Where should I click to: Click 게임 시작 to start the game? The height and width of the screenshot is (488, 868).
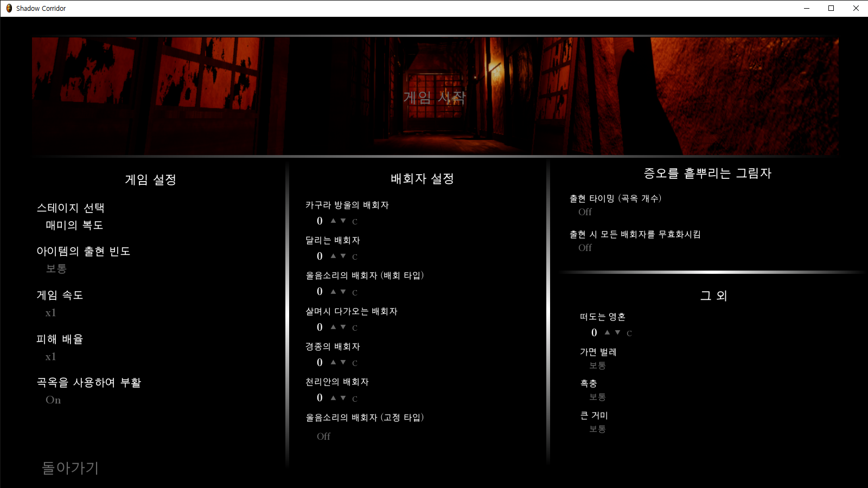pyautogui.click(x=435, y=98)
